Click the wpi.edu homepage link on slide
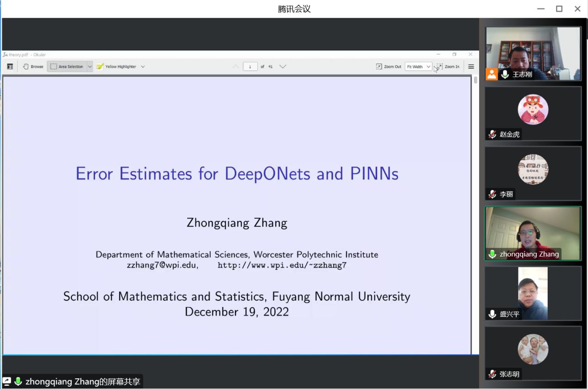This screenshot has width=588, height=389. click(x=282, y=265)
